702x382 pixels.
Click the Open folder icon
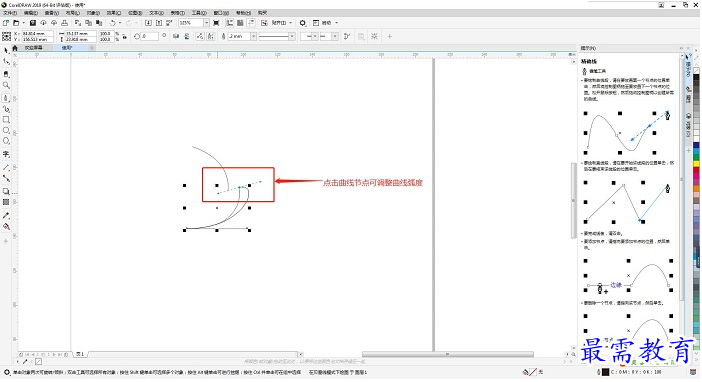(x=16, y=23)
